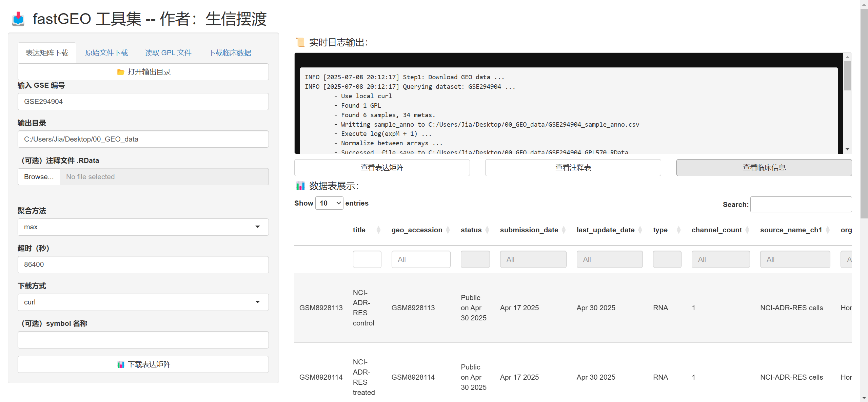The width and height of the screenshot is (868, 402).
Task: Sort by status column arrows
Action: (487, 230)
